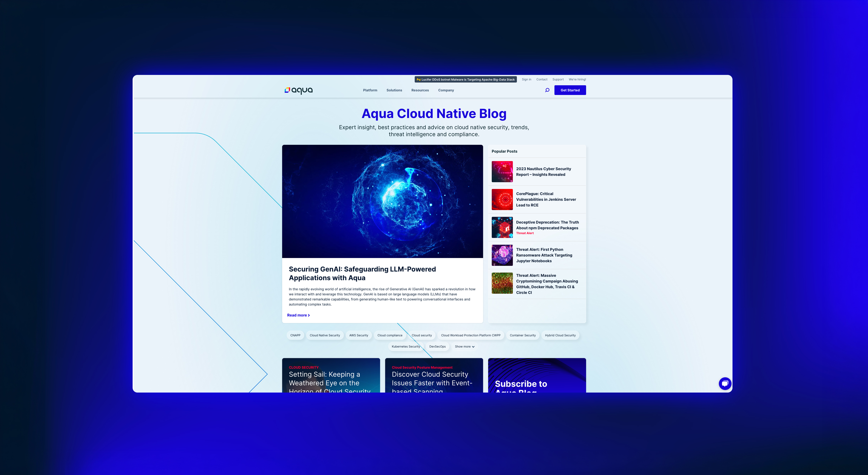The width and height of the screenshot is (868, 475).
Task: Open the Resources menu
Action: pos(420,90)
